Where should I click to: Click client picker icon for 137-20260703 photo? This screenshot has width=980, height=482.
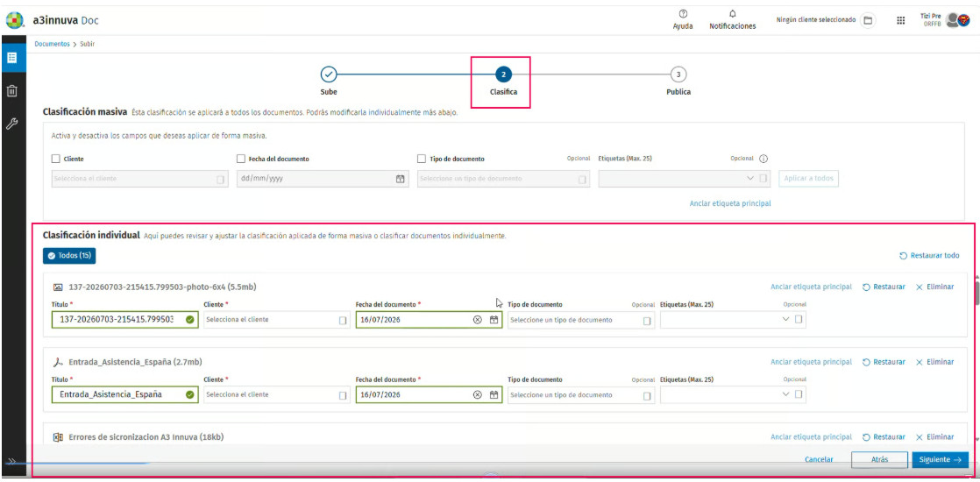[343, 320]
